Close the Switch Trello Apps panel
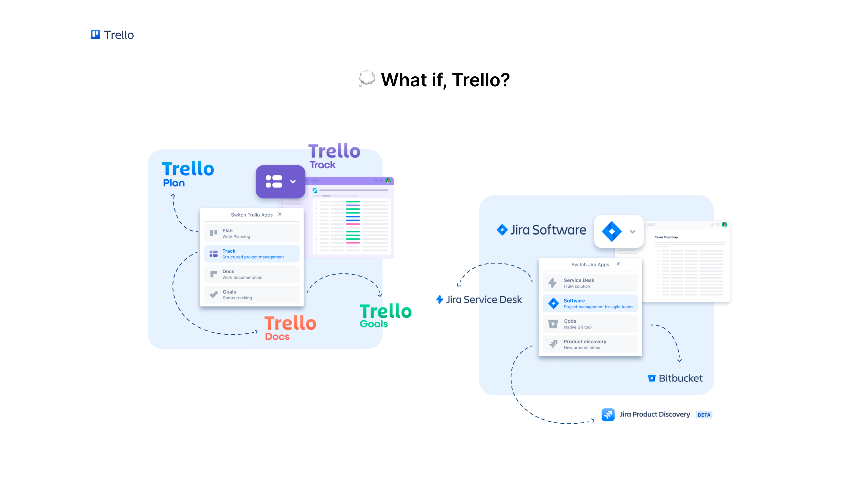The width and height of the screenshot is (868, 488). (x=280, y=214)
